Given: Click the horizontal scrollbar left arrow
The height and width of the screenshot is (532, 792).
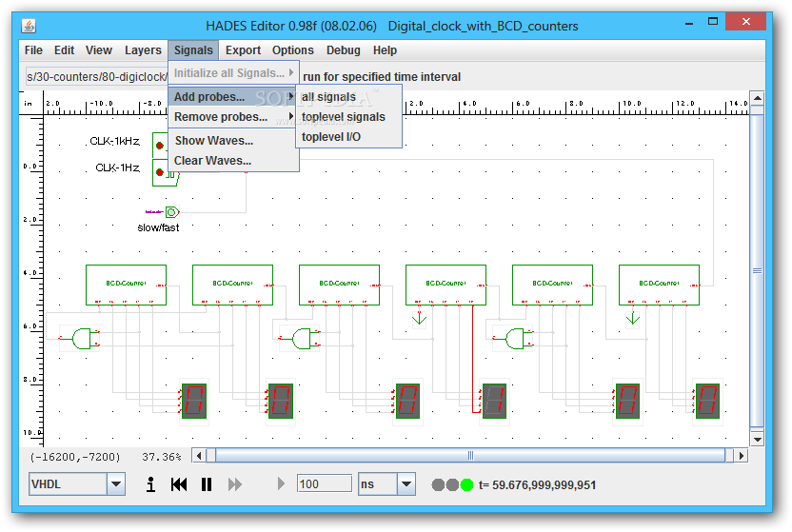Looking at the screenshot, I should tap(199, 456).
